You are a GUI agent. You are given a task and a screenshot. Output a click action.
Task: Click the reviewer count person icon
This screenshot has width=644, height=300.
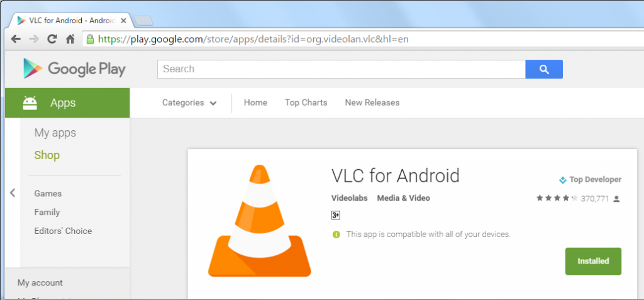616,199
